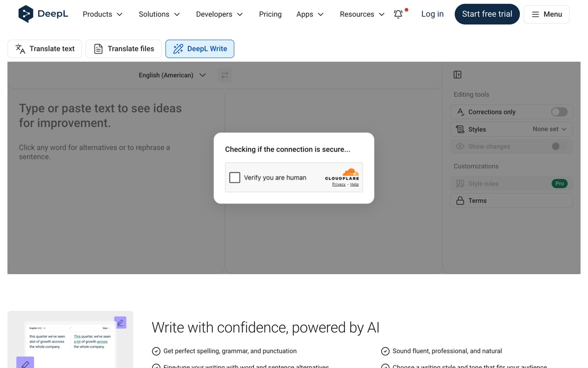Click 'Write with confidence, powered by AI' heading
This screenshot has width=588, height=368.
click(x=266, y=327)
